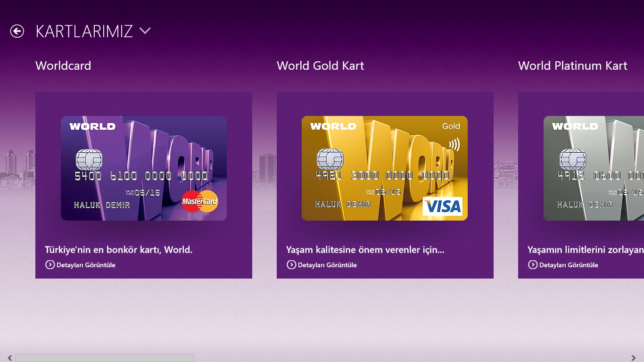Click the circled arrow icon under Worldcard

50,265
